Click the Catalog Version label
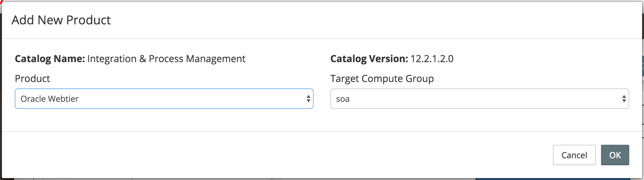Screen dimensions: 644x180 point(369,59)
